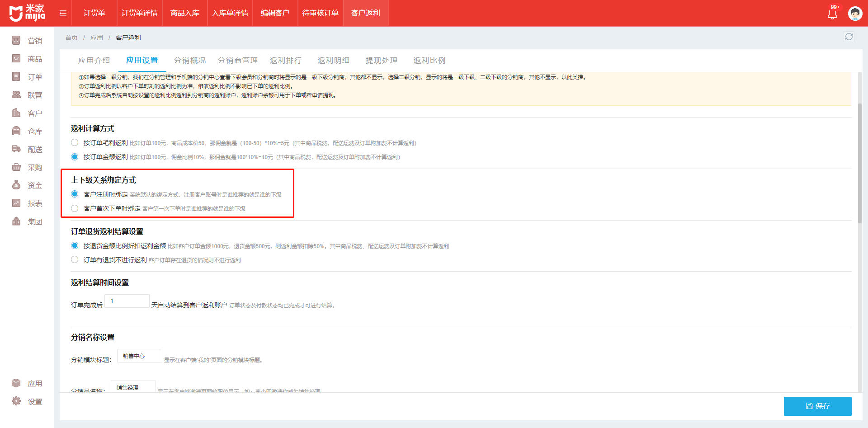Open the user avatar menu

[855, 14]
